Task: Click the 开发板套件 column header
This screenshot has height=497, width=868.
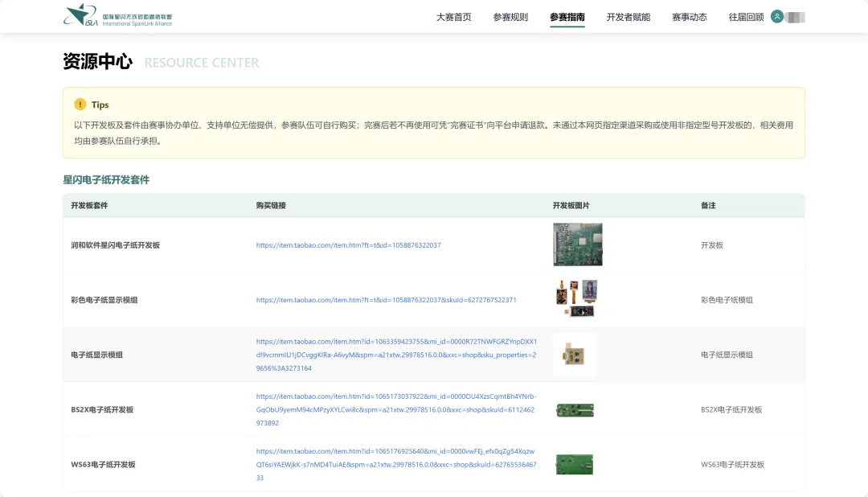Action: pos(89,206)
